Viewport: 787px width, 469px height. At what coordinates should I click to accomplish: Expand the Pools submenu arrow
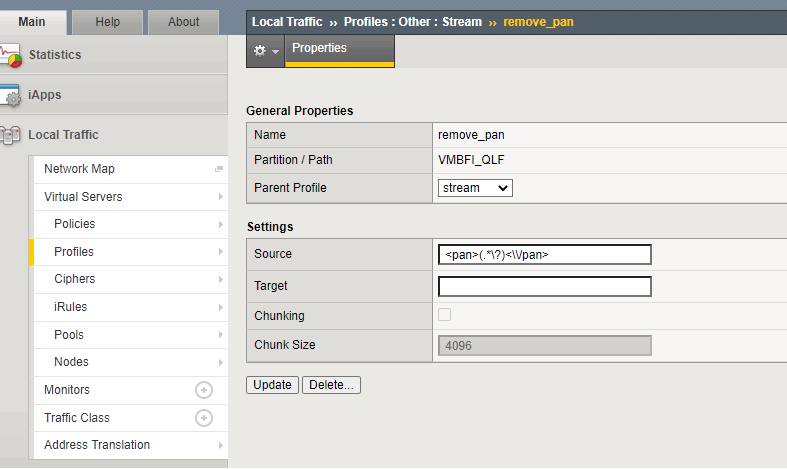220,335
